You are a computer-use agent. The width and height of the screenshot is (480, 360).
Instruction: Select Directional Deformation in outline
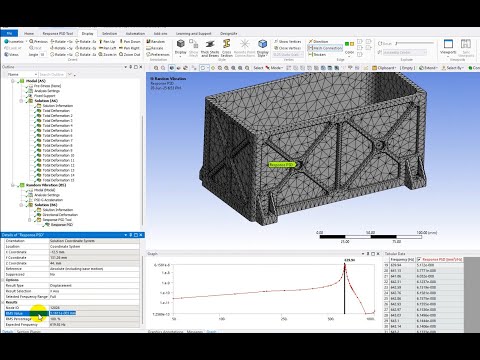point(60,215)
